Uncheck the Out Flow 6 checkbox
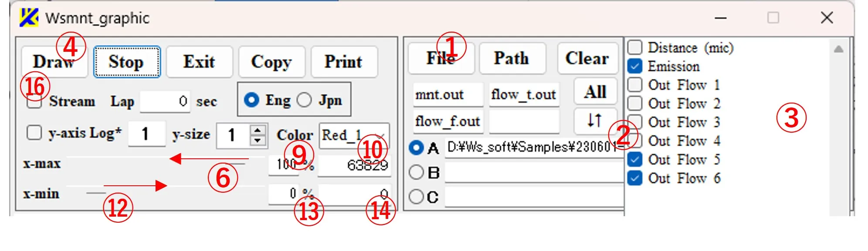 click(635, 178)
